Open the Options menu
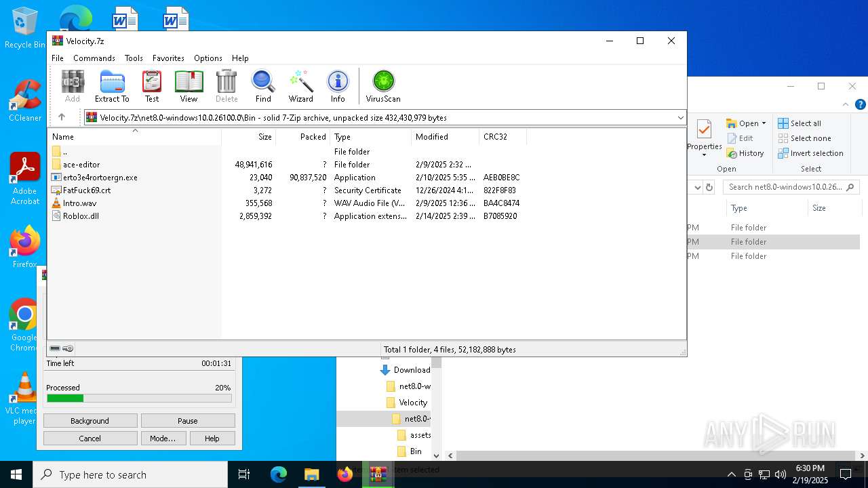This screenshot has height=488, width=868. coord(208,58)
